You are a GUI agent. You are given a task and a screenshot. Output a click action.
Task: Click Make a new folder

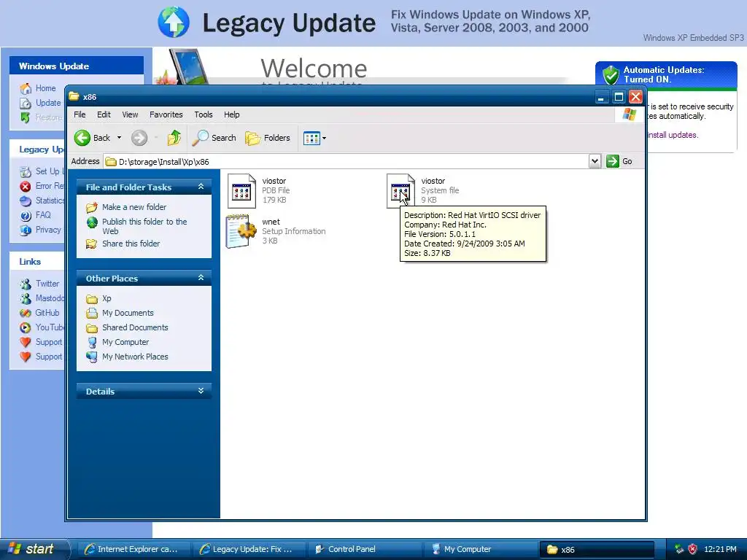pyautogui.click(x=134, y=207)
